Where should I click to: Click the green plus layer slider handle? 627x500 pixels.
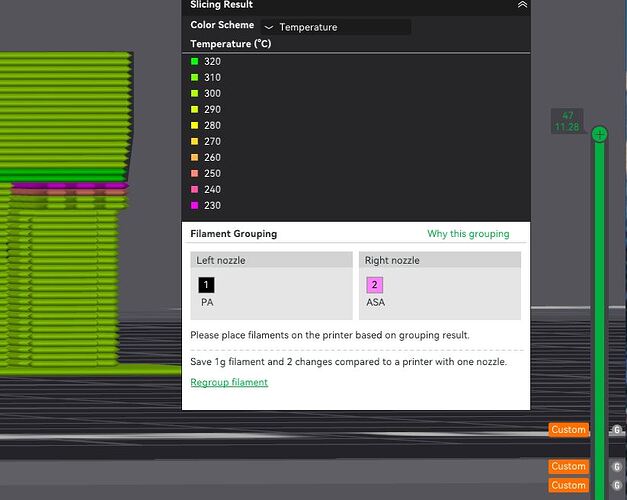[599, 134]
